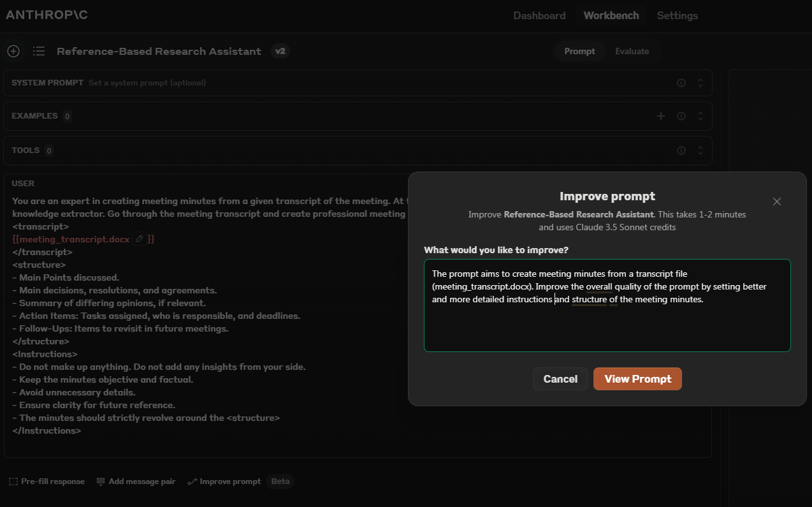Expand the Tools section chevron
Viewport: 812px width, 507px height.
[699, 150]
